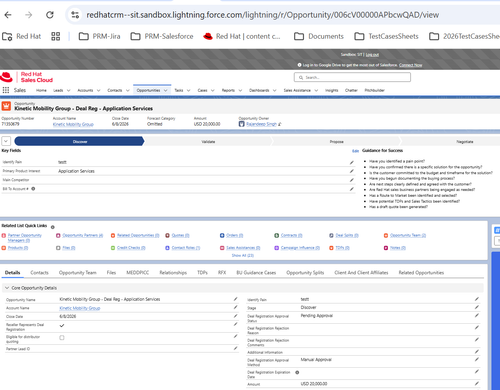
Task: Collapse the Core Opportunity Details section
Action: pyautogui.click(x=7, y=288)
